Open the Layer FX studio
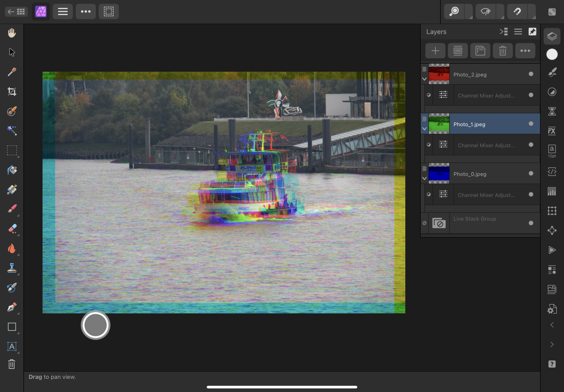The height and width of the screenshot is (392, 564). pos(552,131)
